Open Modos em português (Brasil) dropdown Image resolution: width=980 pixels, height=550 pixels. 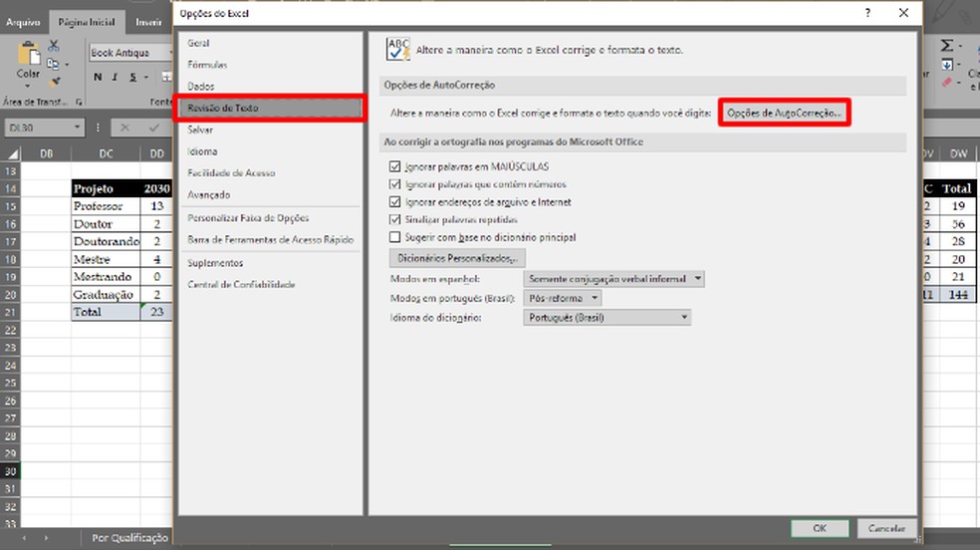[563, 298]
